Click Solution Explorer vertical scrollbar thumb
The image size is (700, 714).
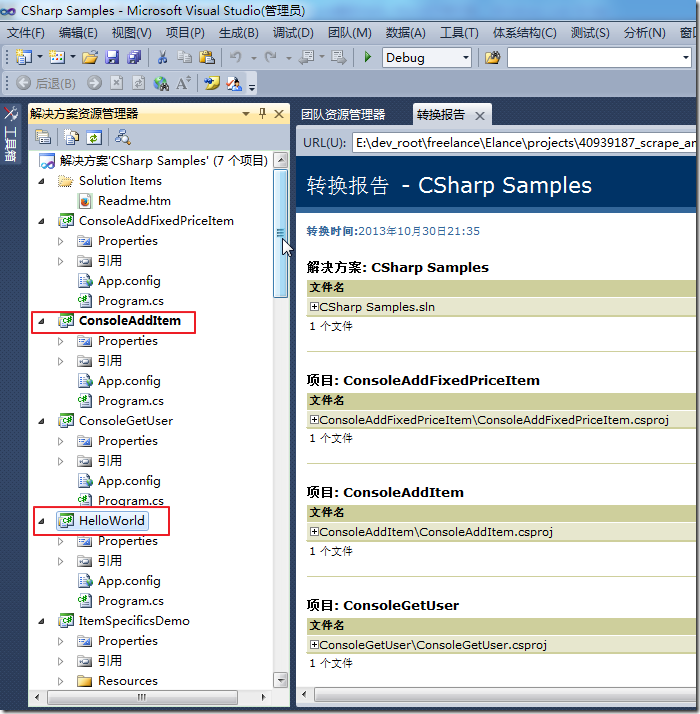(281, 234)
